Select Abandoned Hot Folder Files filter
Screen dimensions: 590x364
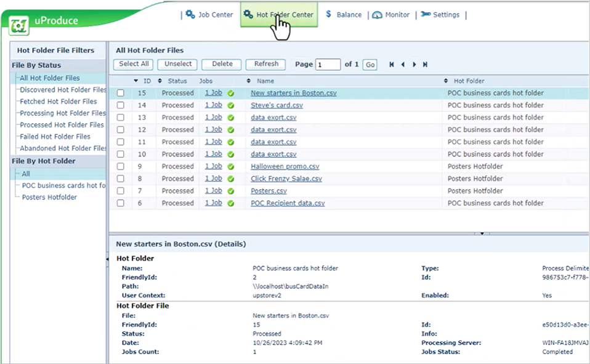click(x=63, y=148)
